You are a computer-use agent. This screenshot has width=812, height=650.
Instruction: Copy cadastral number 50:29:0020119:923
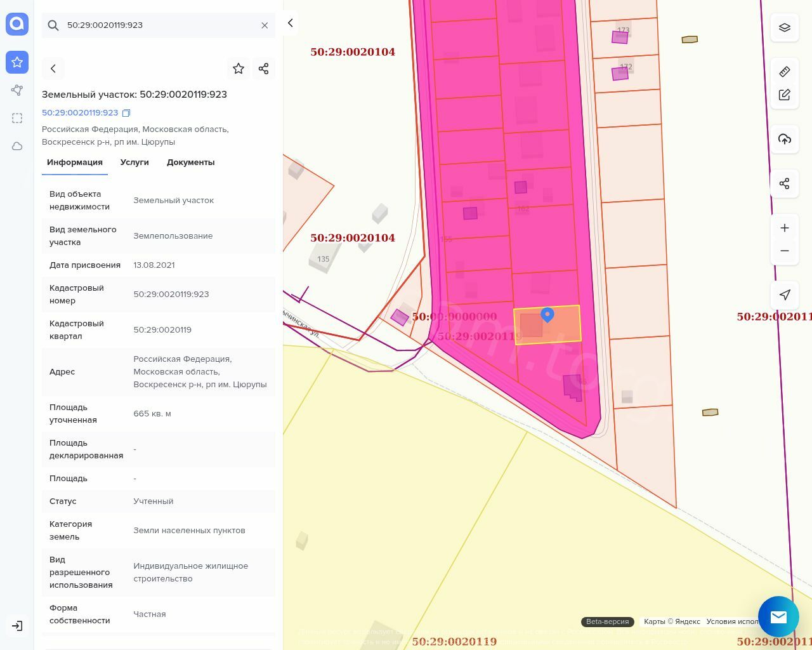[126, 113]
